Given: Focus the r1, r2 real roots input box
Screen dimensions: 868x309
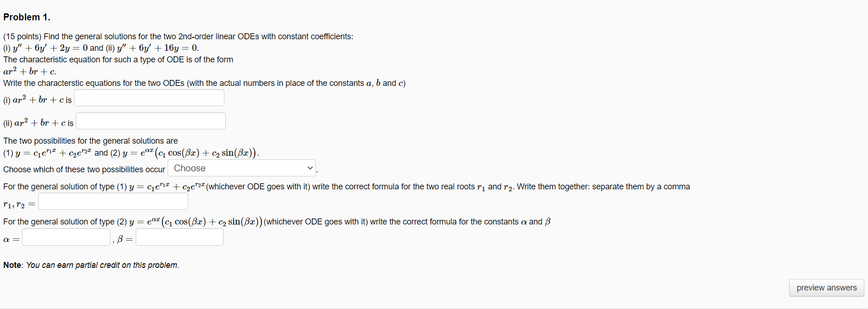Looking at the screenshot, I should tap(113, 201).
